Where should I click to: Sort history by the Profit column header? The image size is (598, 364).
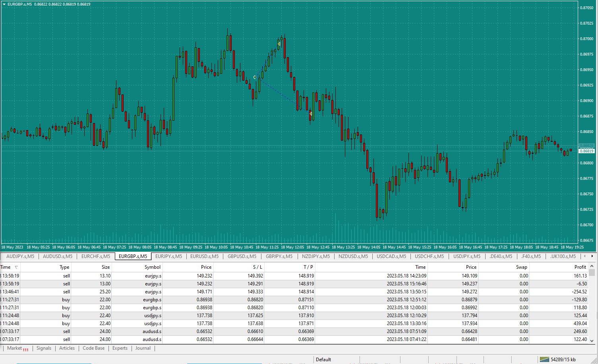click(x=559, y=267)
